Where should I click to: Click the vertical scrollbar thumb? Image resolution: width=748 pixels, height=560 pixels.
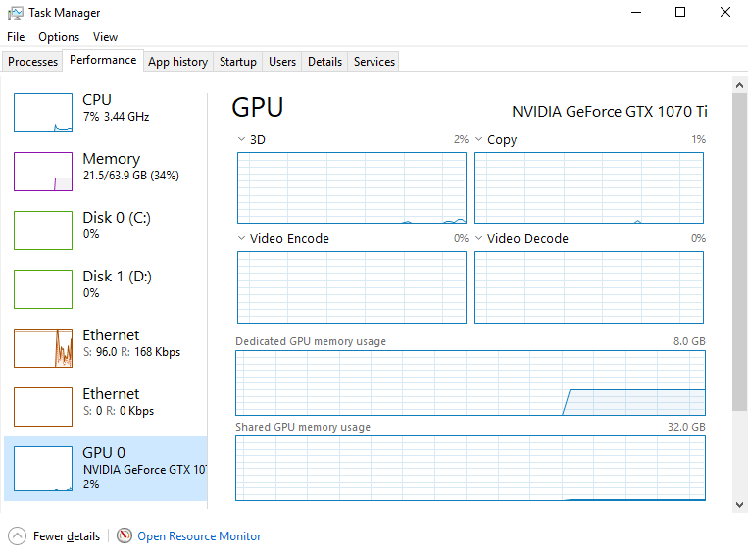click(x=739, y=252)
